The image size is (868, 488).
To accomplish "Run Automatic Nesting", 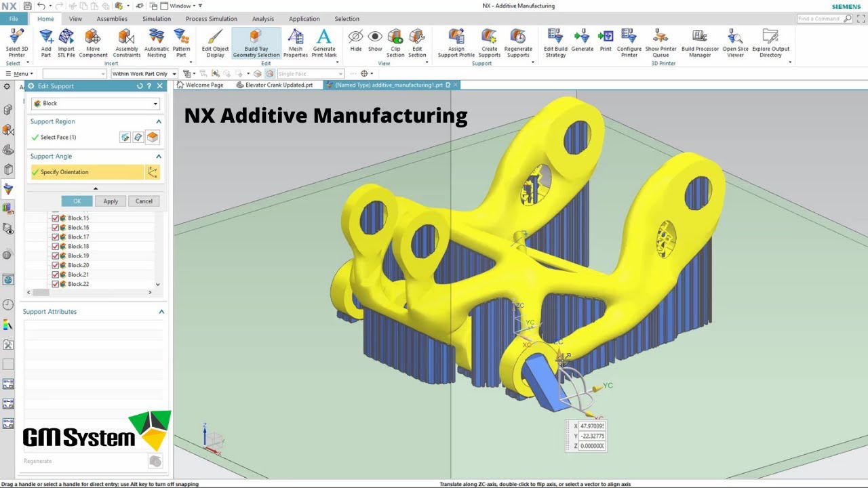I will (x=157, y=43).
